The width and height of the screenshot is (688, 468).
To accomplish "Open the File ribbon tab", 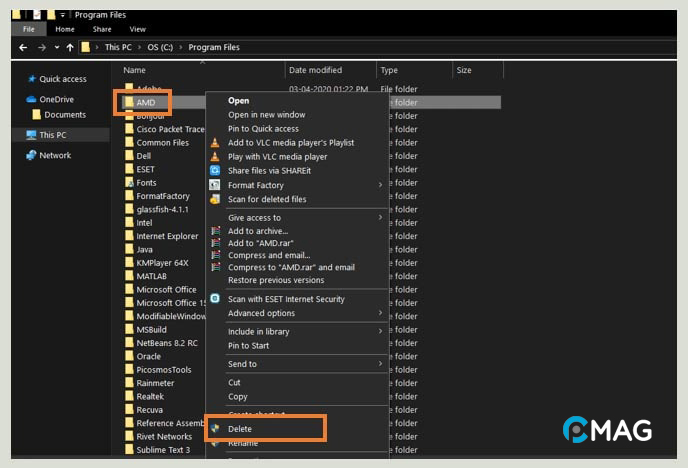I will pyautogui.click(x=29, y=29).
